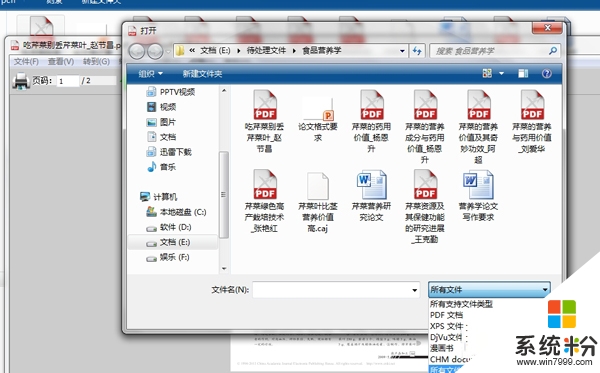The width and height of the screenshot is (600, 373).
Task: Open 迅雷下载 in sidebar
Action: (169, 152)
